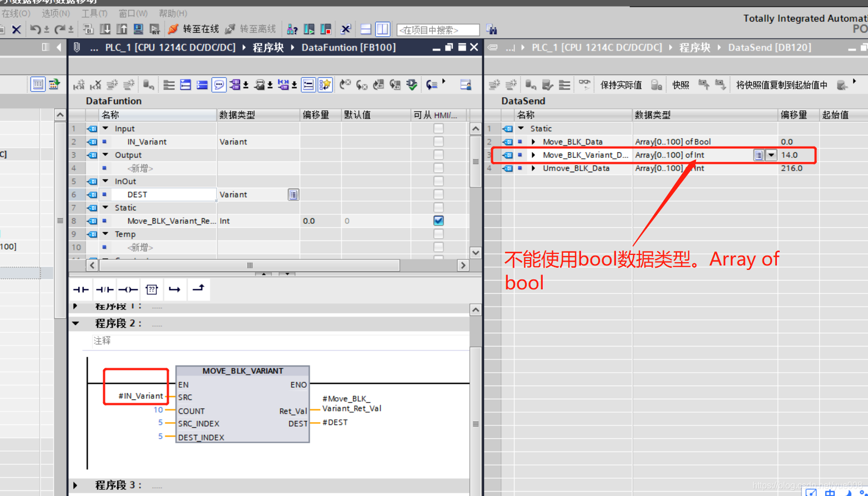Viewport: 868px width, 496px height.
Task: Click the stop CPU icon
Action: tap(326, 29)
